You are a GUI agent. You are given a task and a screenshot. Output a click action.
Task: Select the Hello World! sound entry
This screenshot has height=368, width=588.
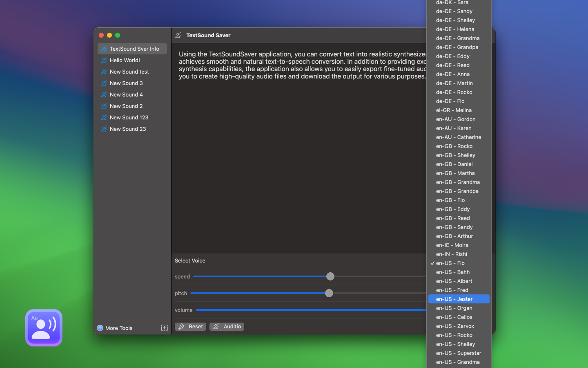[x=132, y=60]
